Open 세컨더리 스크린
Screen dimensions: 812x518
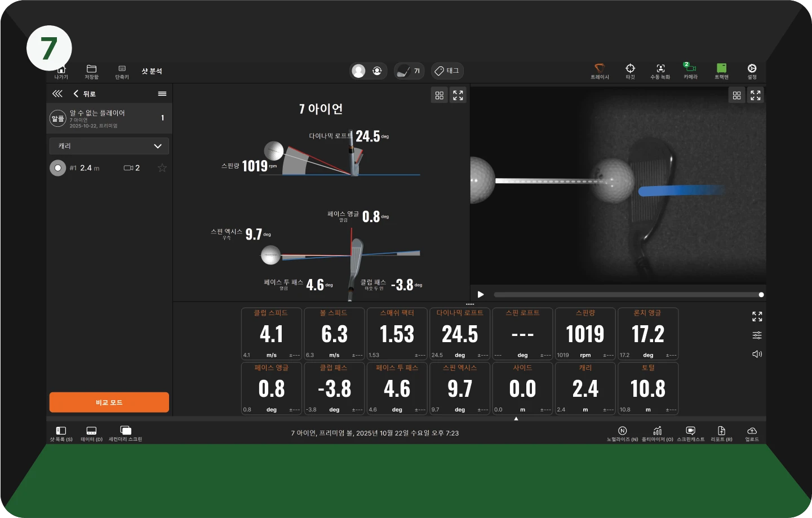point(125,433)
